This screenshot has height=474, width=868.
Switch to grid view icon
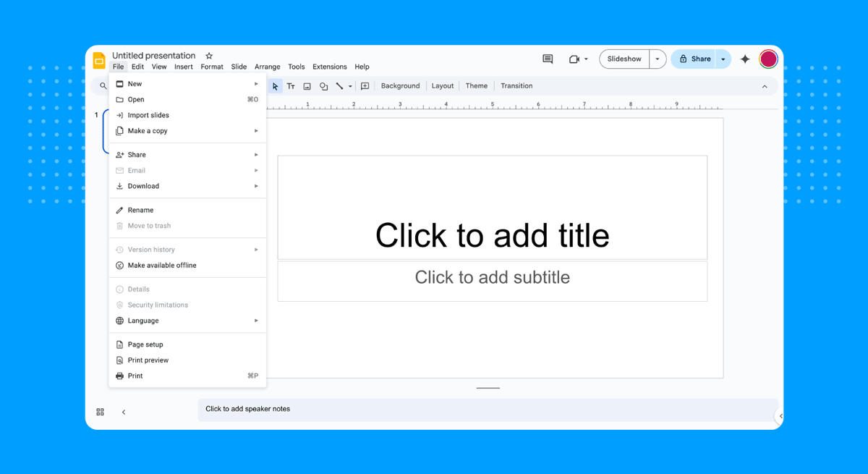101,412
